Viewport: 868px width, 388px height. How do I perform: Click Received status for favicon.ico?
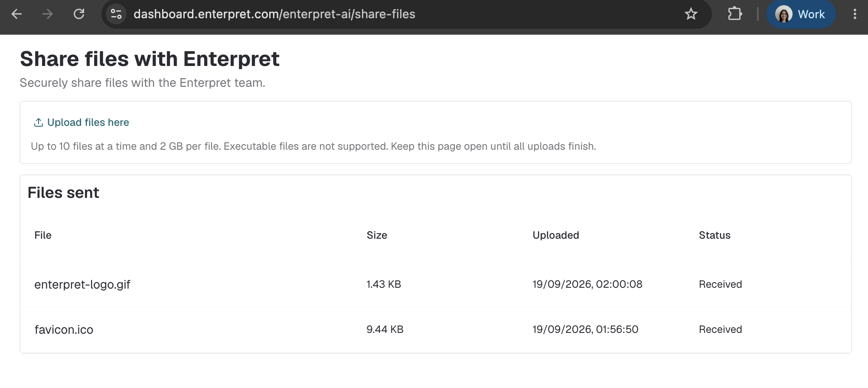(x=720, y=329)
